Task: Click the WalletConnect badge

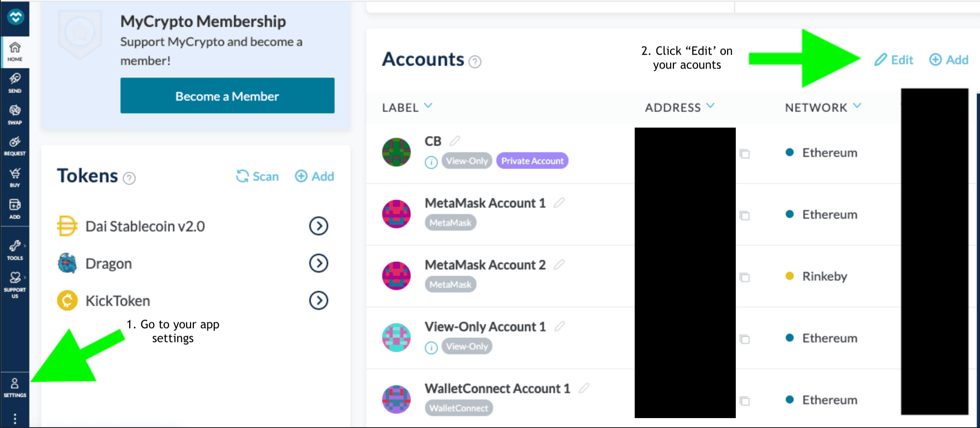Action: click(x=459, y=408)
